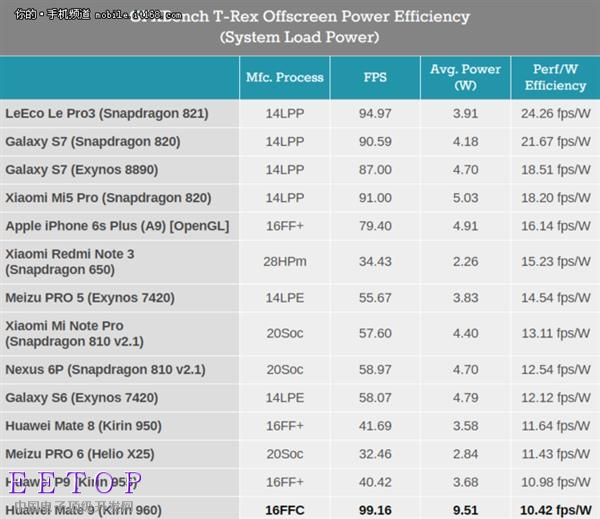Click the FPS value 91.00

pos(375,198)
